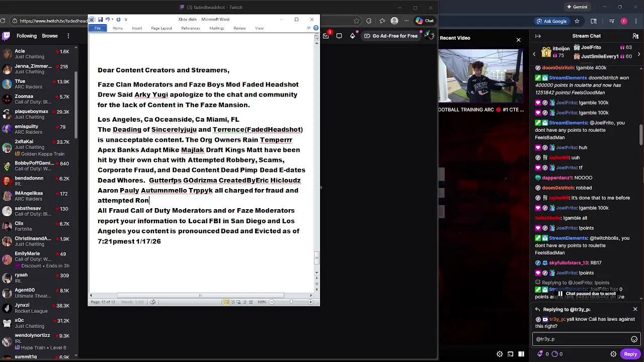The image size is (644, 362).
Task: Collapse Stream Chat panel arrow
Action: [x=538, y=36]
